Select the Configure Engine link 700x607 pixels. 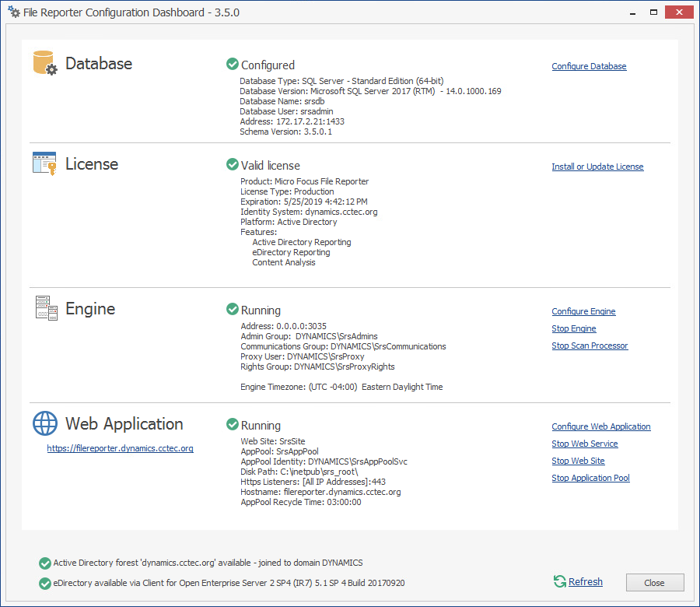click(583, 311)
